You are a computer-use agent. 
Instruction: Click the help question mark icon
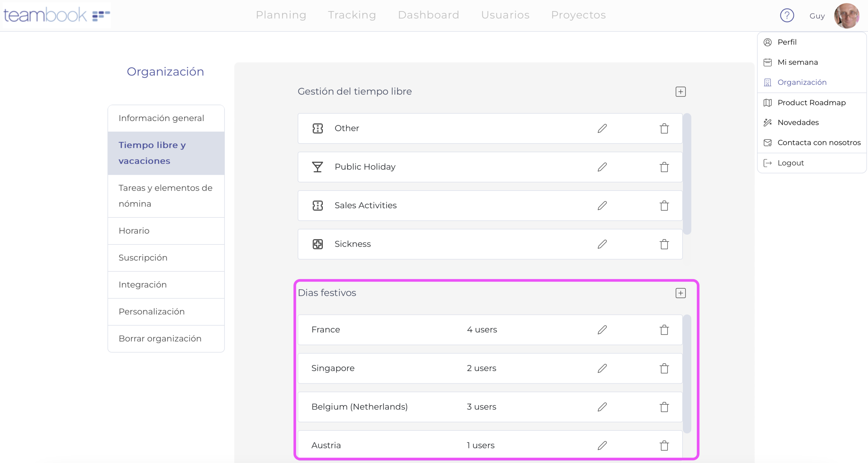787,15
